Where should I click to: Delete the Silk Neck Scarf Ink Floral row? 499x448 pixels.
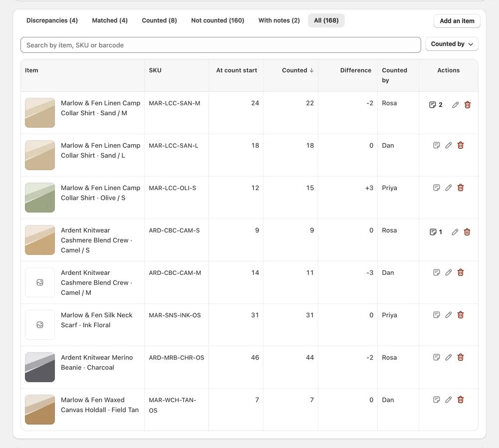[x=461, y=315]
